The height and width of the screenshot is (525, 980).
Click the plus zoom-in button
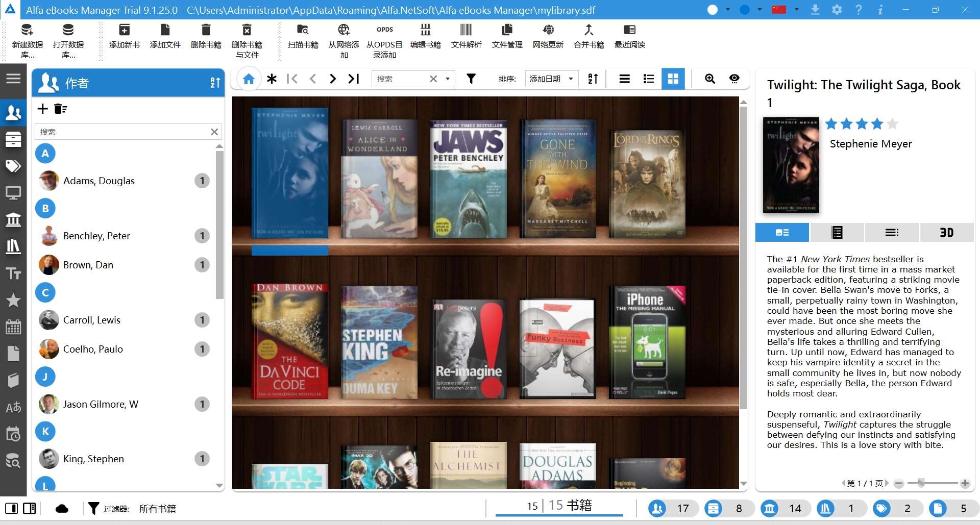coord(965,483)
